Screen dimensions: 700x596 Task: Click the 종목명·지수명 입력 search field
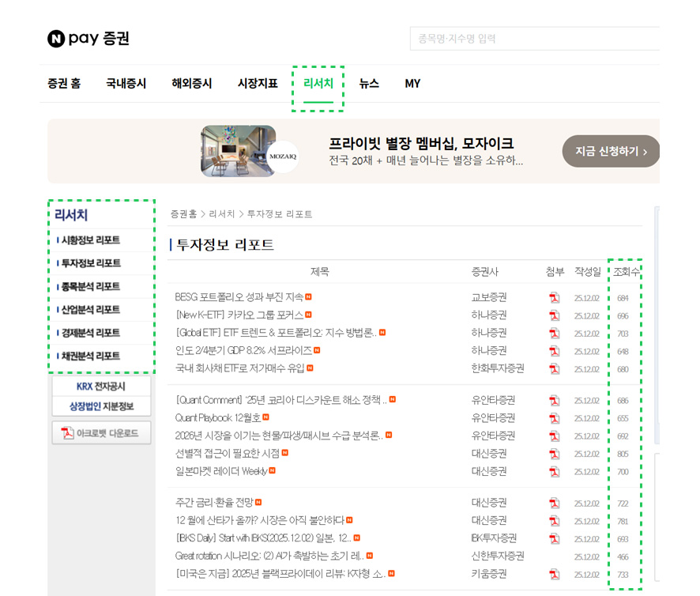tap(534, 39)
